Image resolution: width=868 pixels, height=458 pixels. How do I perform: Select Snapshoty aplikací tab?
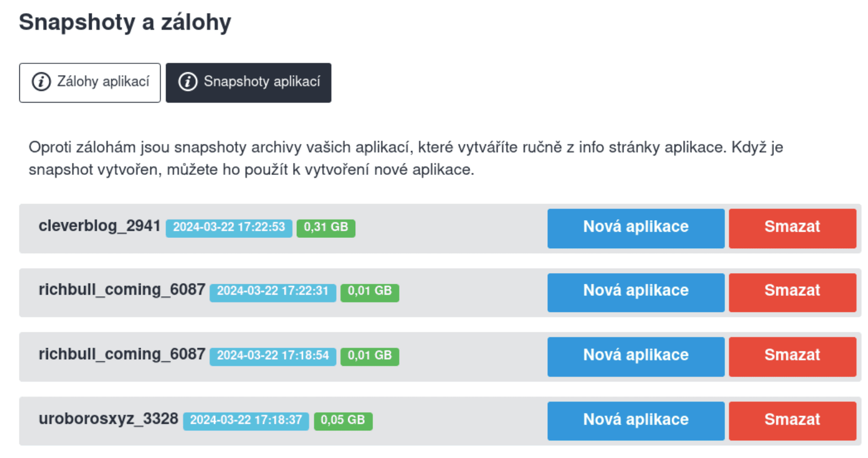tap(248, 83)
